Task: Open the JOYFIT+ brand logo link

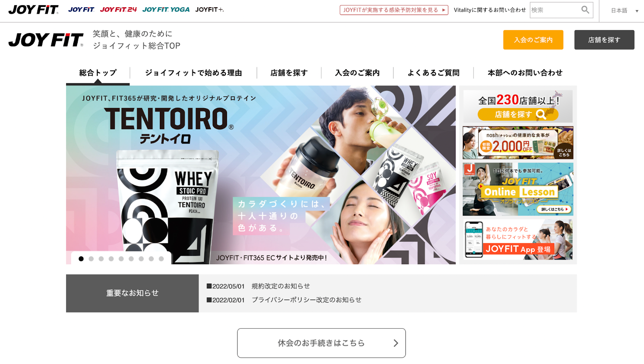Action: click(210, 9)
